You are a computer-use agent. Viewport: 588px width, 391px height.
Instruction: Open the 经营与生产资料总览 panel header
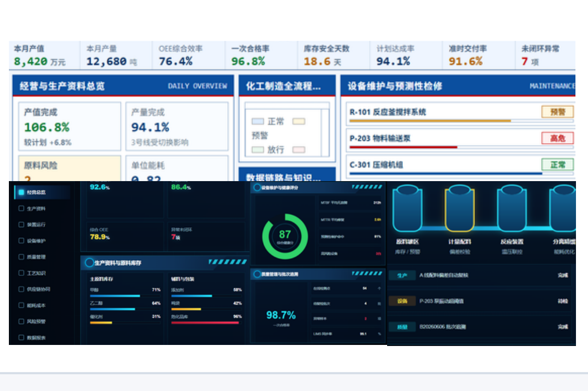click(123, 86)
